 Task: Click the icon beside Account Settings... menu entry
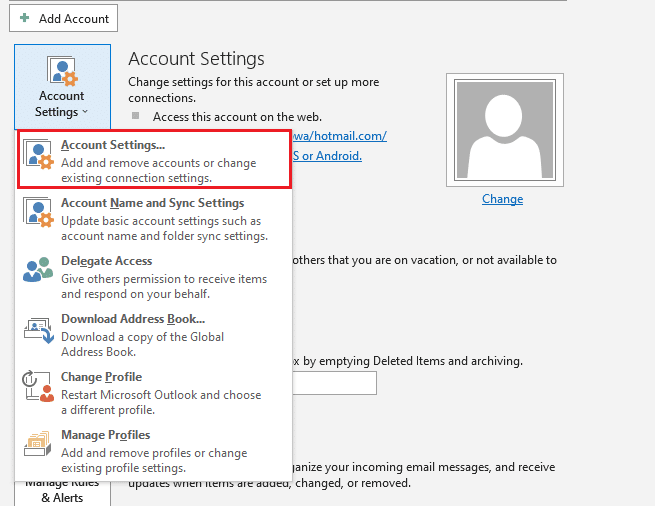click(39, 155)
